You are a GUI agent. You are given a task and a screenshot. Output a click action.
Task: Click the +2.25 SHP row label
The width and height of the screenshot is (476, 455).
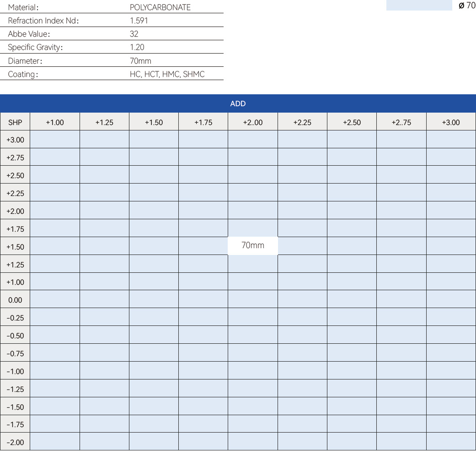[15, 194]
